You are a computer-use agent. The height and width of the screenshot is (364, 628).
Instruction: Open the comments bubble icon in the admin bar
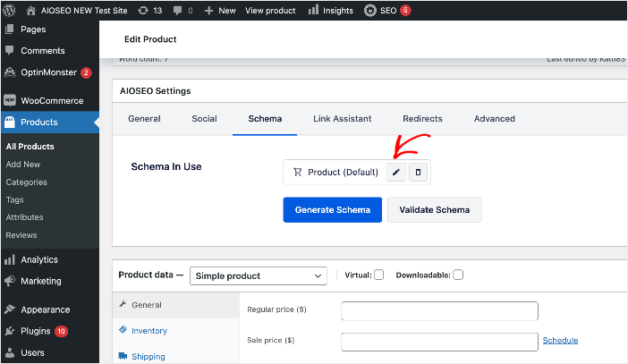point(177,11)
